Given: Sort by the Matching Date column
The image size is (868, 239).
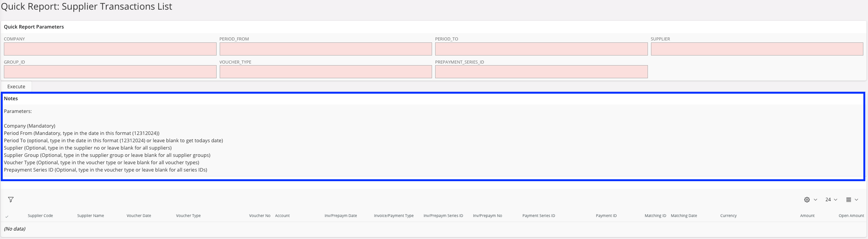Looking at the screenshot, I should pos(684,216).
